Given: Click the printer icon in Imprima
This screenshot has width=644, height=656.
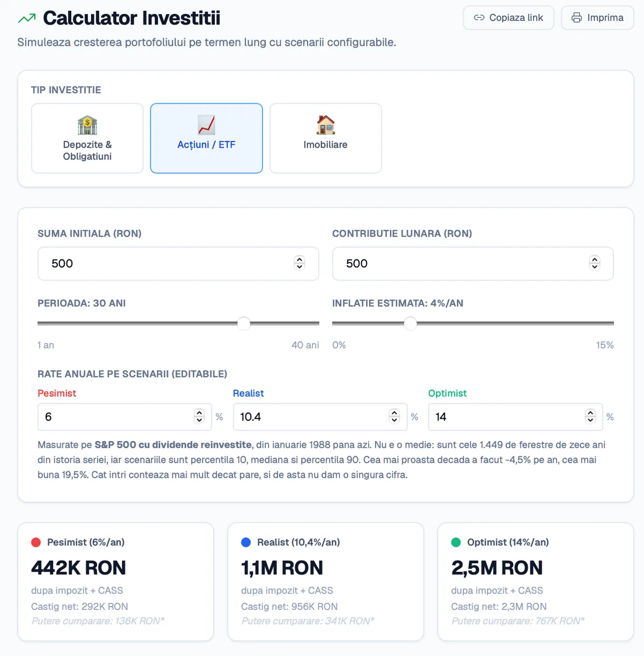Looking at the screenshot, I should [x=576, y=18].
